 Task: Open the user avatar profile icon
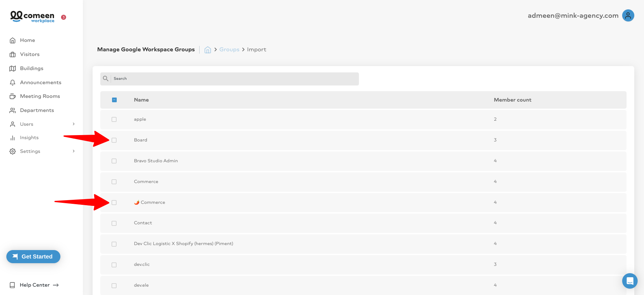(628, 15)
